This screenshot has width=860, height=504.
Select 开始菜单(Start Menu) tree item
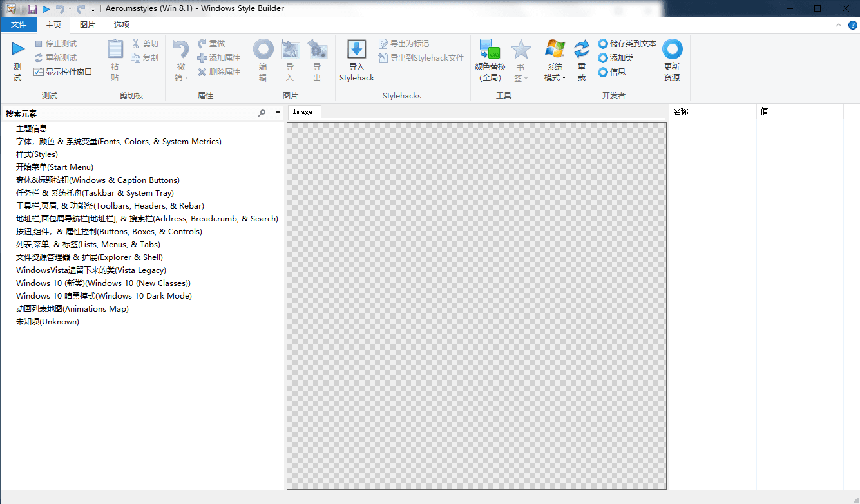[x=55, y=167]
